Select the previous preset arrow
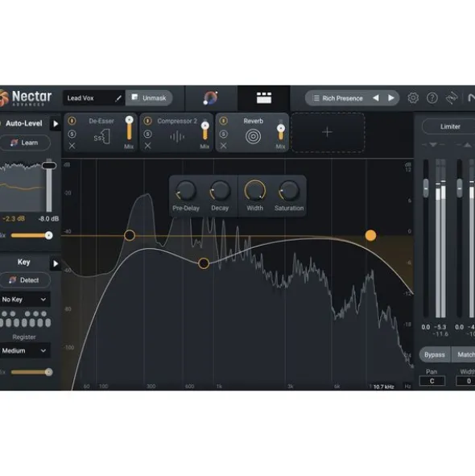This screenshot has width=475, height=476. [x=376, y=97]
